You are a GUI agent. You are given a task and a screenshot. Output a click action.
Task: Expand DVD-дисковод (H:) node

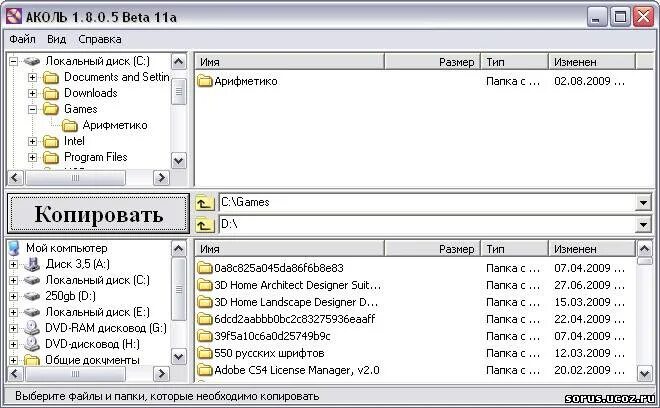coord(13,344)
